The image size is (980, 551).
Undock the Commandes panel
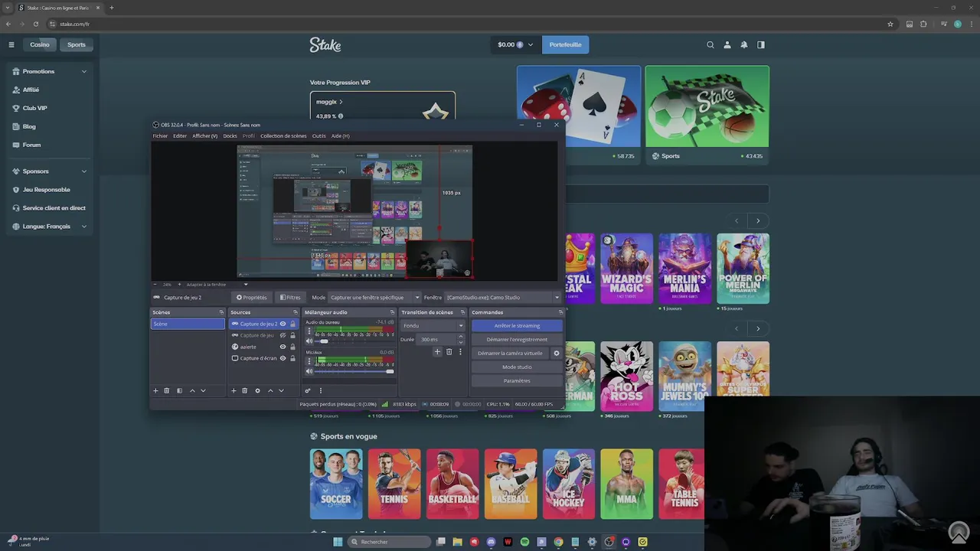[x=560, y=312]
